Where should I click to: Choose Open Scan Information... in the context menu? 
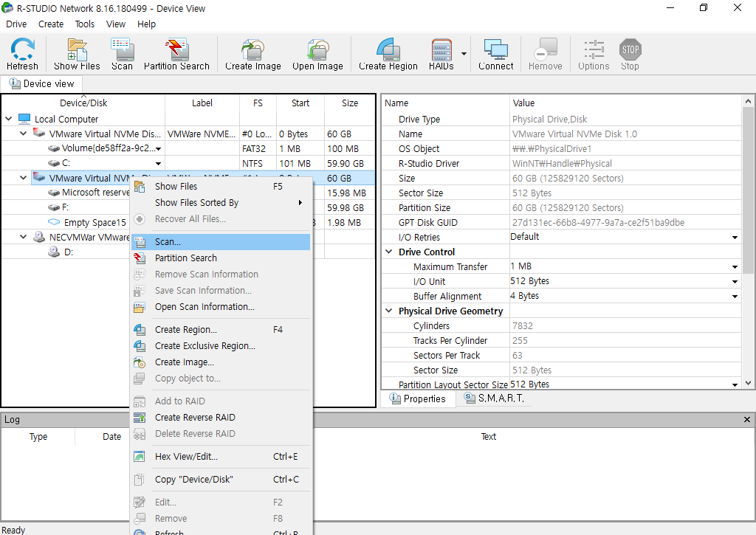pos(221,307)
